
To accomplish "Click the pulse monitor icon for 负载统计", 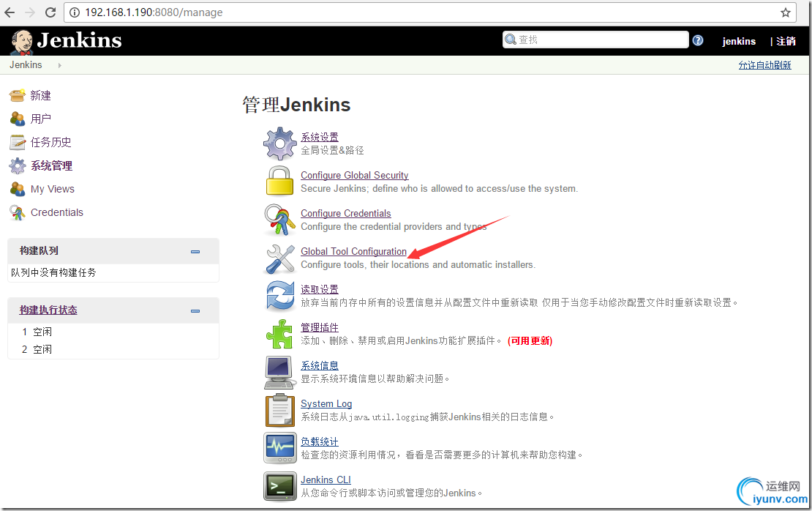I will (279, 448).
